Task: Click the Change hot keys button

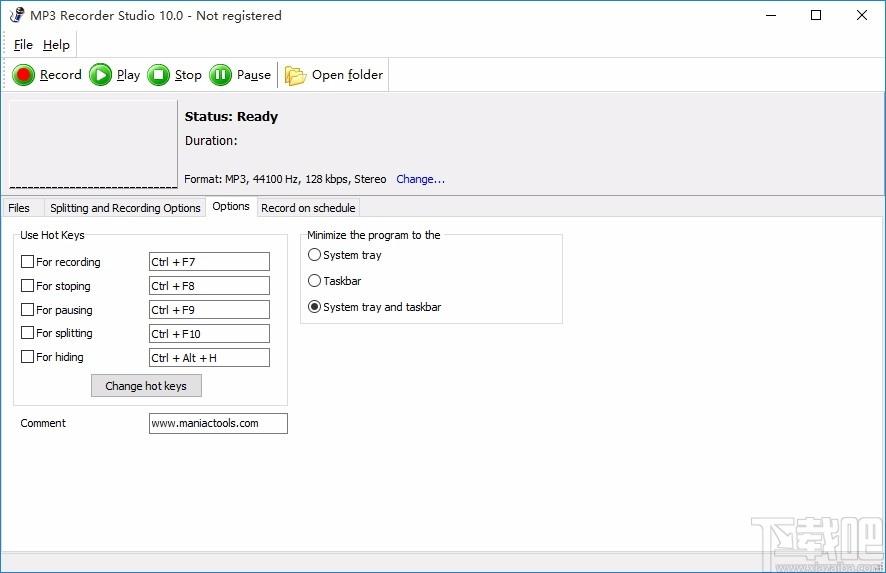Action: (146, 386)
